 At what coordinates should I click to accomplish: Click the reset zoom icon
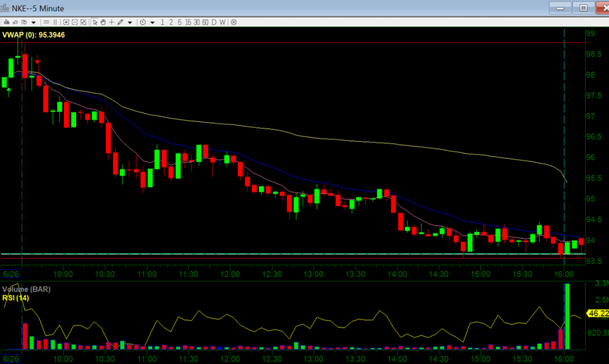click(x=83, y=22)
